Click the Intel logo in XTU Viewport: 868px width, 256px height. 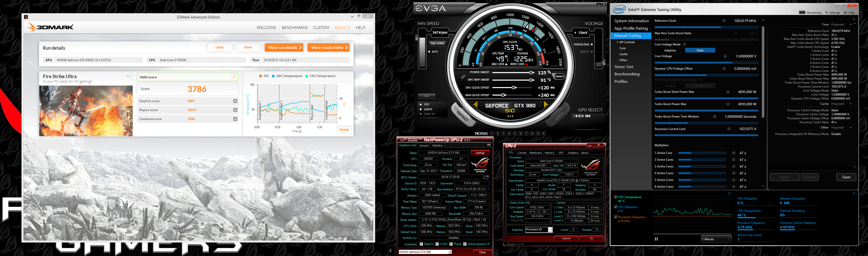[x=619, y=9]
